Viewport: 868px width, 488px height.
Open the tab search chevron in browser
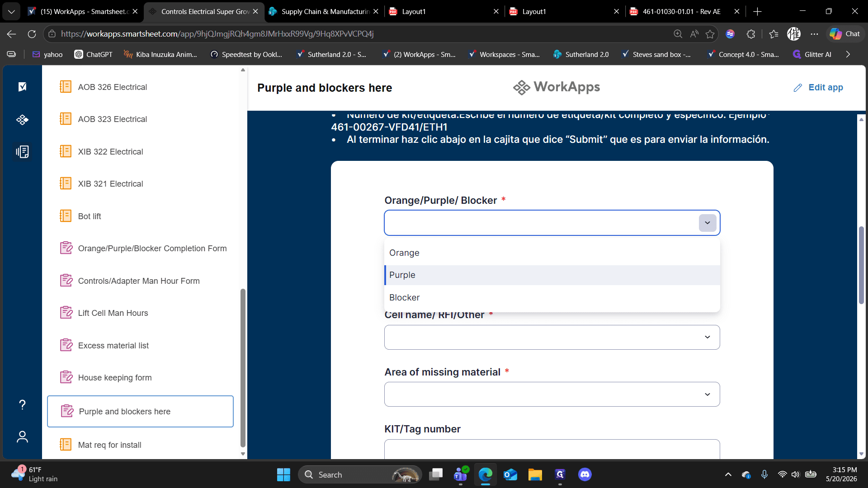click(11, 12)
